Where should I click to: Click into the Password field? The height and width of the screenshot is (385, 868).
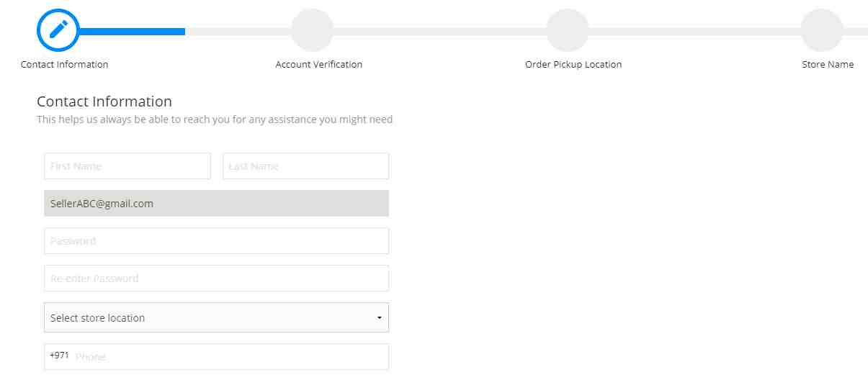(216, 241)
